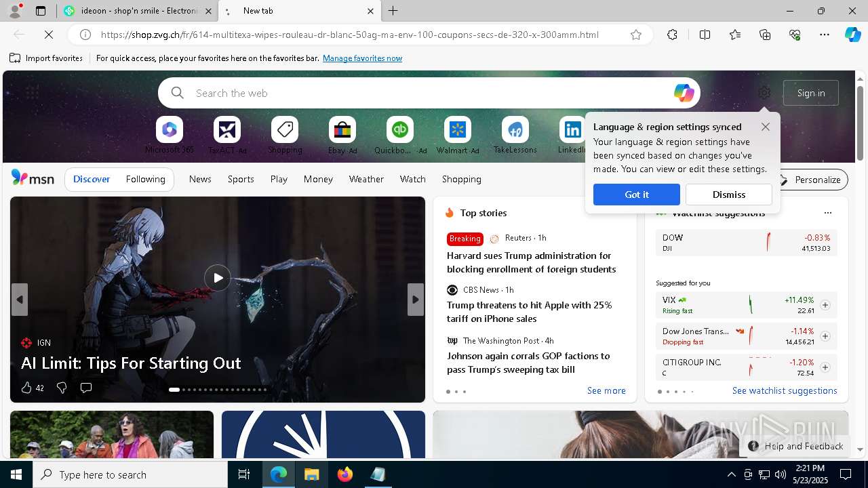Play the AI Limit video
This screenshot has height=488, width=868.
[218, 278]
